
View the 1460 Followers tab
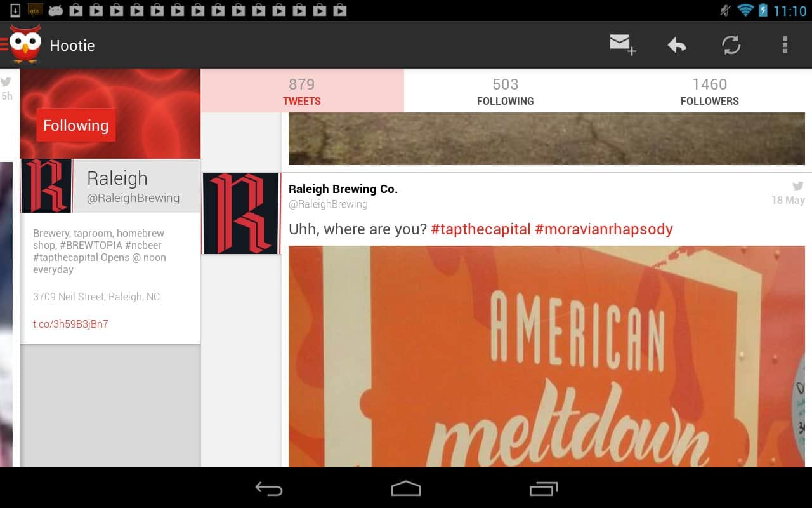[x=709, y=91]
